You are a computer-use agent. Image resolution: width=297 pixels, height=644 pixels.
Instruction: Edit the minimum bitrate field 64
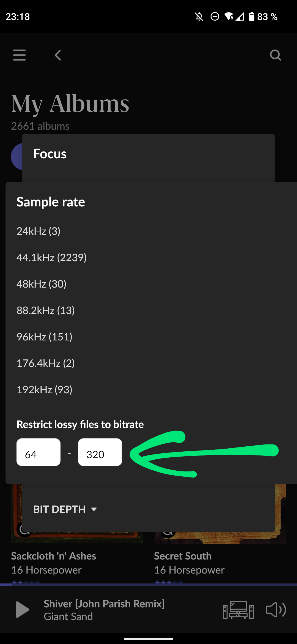[38, 452]
